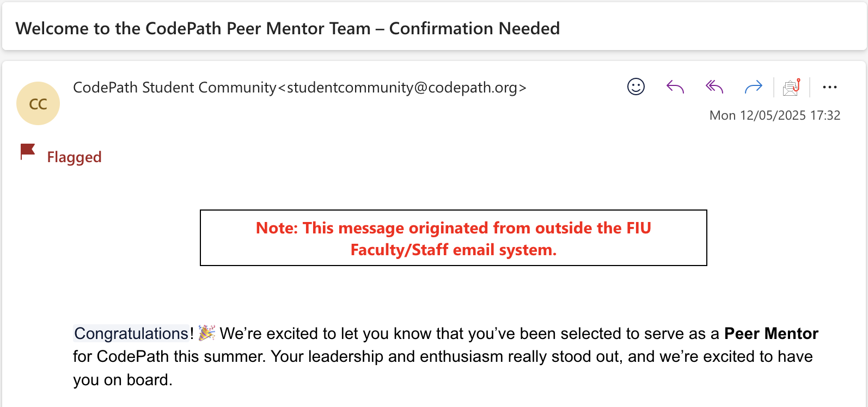The image size is (868, 407).
Task: Click the bold 'Peer Mentor' text
Action: coord(771,334)
